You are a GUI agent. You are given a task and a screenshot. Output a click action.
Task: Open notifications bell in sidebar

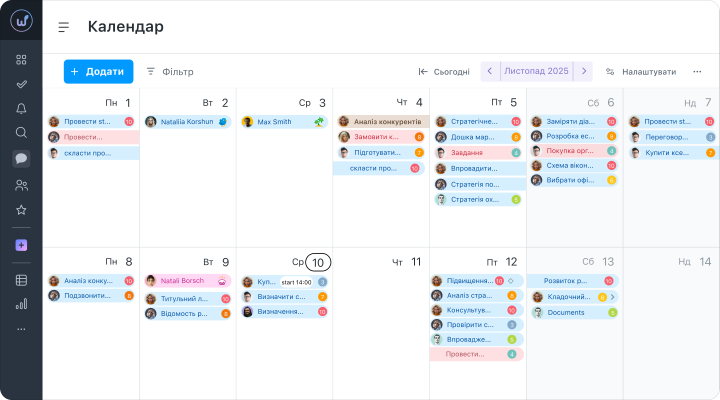pos(21,108)
